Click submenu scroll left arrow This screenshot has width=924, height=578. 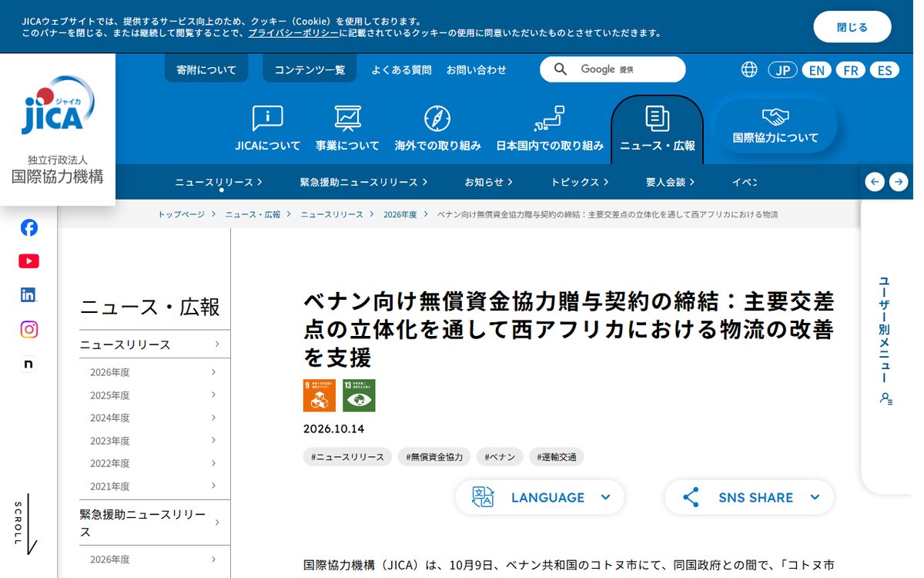(875, 182)
